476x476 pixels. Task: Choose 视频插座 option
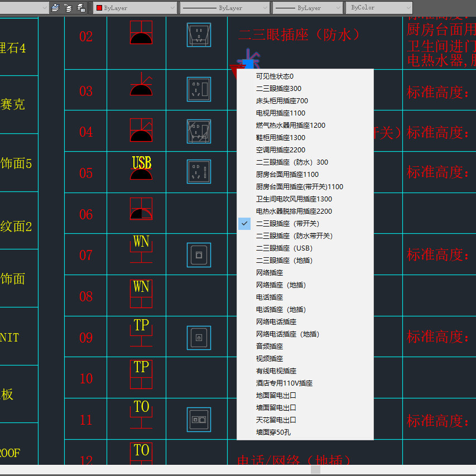[305, 359]
